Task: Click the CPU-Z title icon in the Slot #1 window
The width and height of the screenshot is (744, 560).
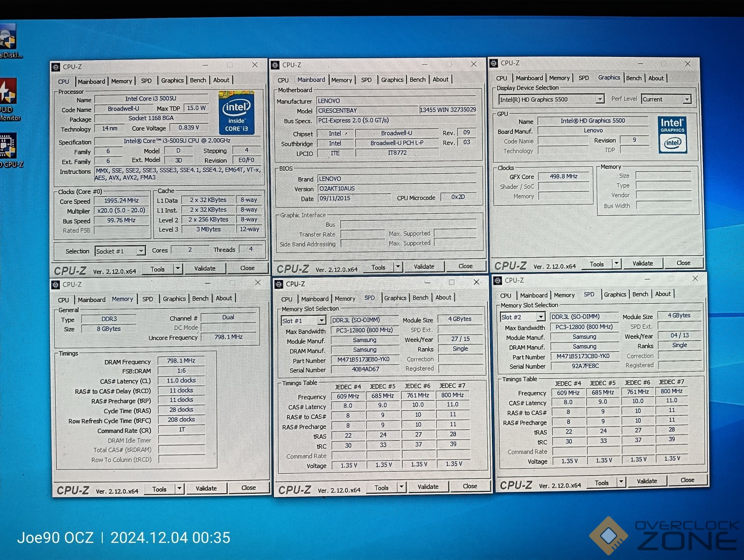Action: point(279,284)
